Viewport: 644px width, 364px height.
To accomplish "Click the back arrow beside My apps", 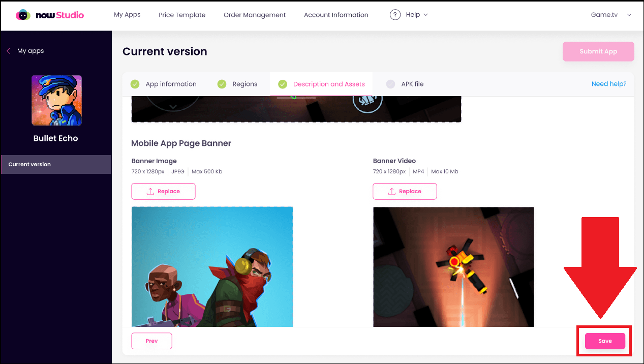I will 8,51.
